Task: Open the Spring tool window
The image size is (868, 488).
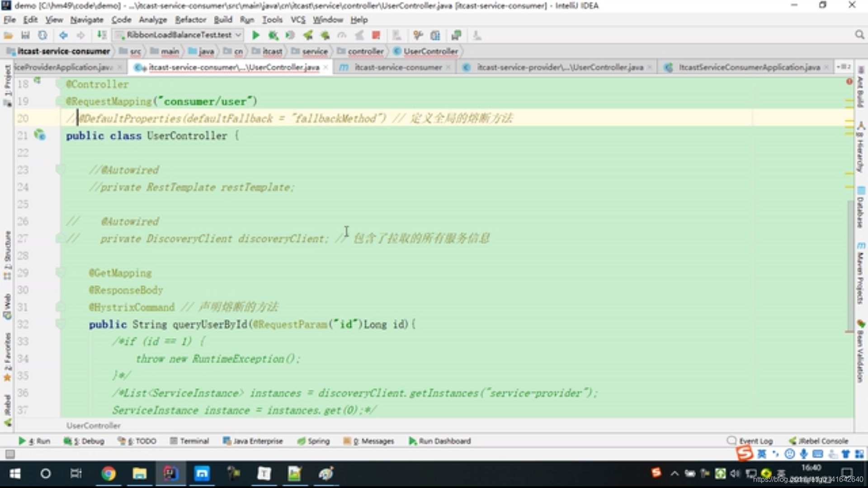Action: (x=313, y=441)
